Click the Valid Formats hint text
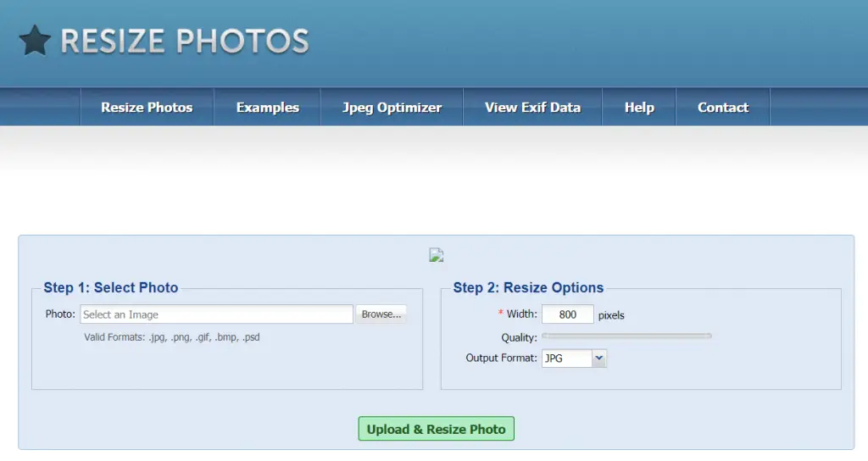The image size is (868, 461). (x=171, y=337)
